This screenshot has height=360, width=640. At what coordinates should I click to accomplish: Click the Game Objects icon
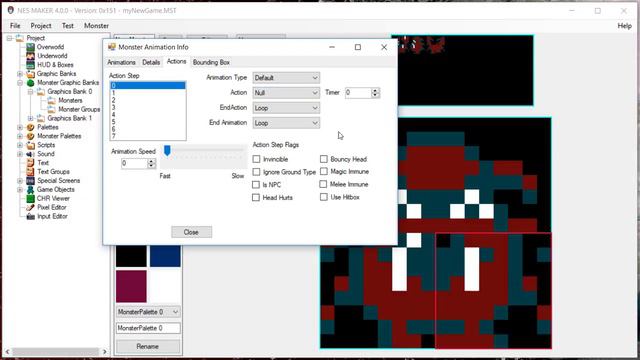(x=31, y=190)
